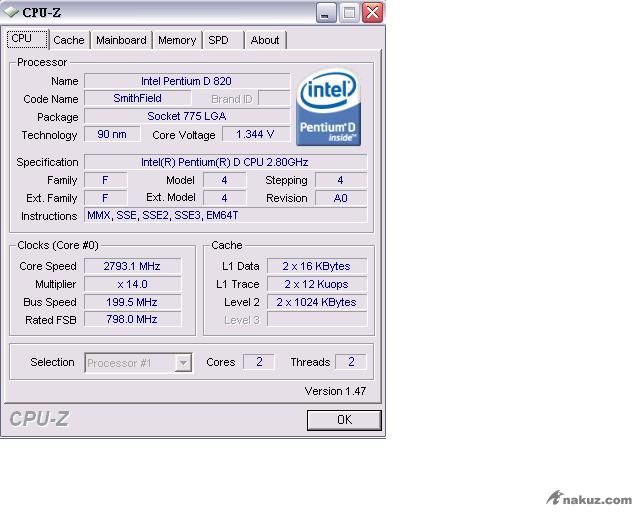Click the Ext. Family F value field
The image size is (640, 512).
(x=105, y=198)
